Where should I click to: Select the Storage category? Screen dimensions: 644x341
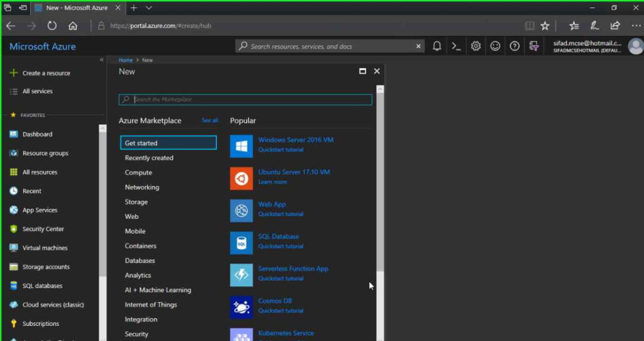136,202
